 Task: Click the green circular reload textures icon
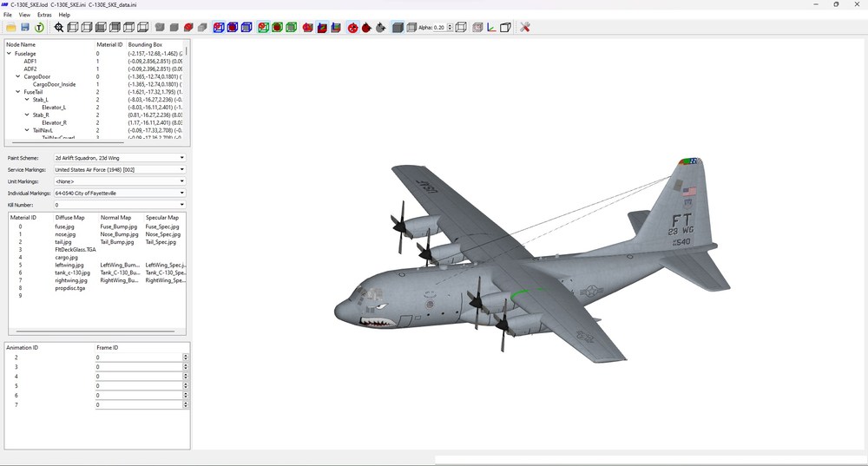coord(39,27)
